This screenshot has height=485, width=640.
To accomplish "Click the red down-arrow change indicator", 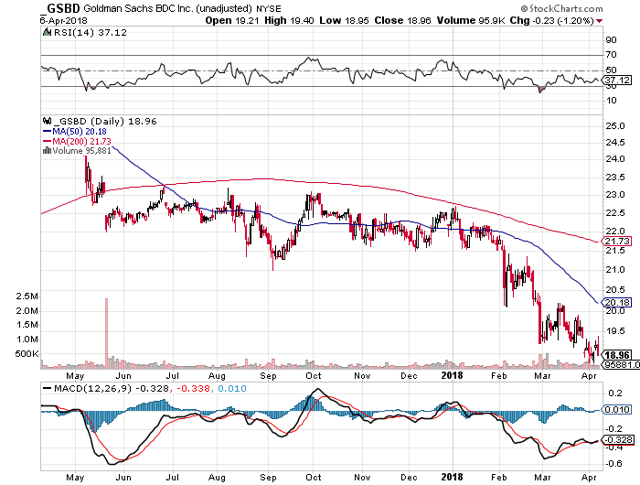I will (599, 21).
